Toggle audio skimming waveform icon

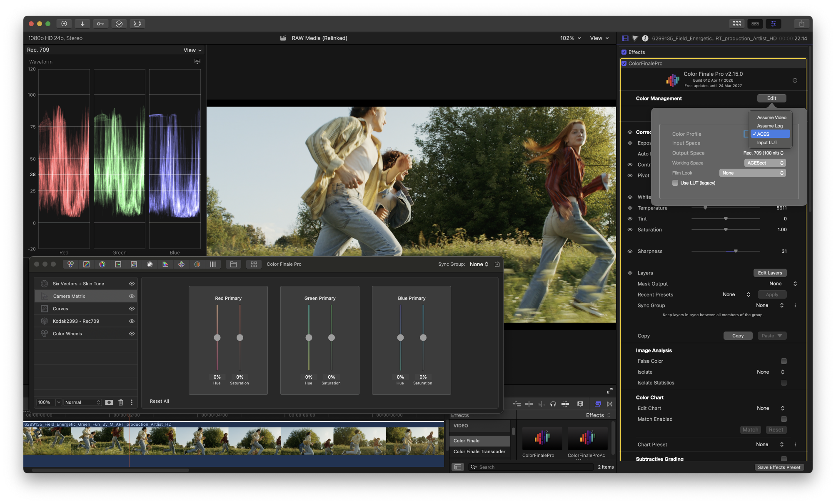pyautogui.click(x=541, y=404)
